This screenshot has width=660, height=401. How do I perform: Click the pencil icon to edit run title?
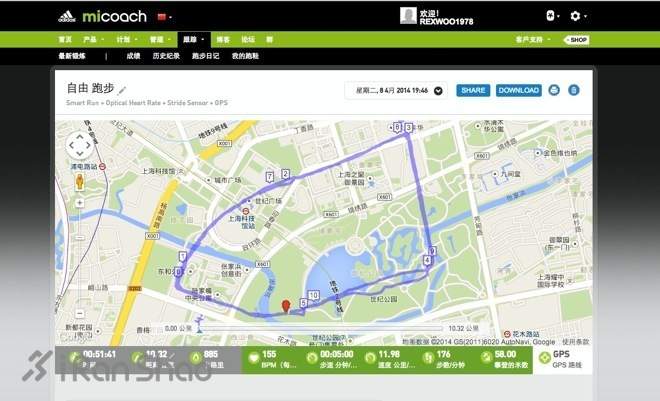tap(122, 90)
